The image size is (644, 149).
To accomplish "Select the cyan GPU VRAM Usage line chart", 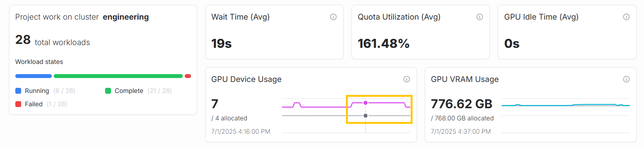I will click(x=566, y=105).
